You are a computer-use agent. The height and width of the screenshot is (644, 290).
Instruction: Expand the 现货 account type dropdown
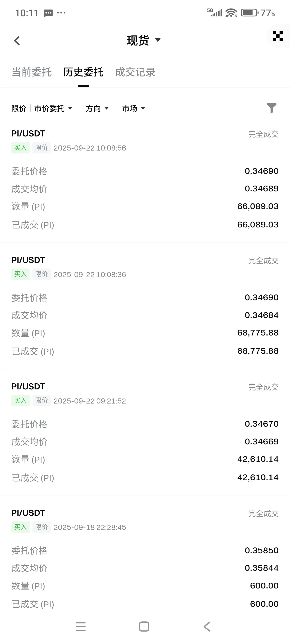point(144,40)
